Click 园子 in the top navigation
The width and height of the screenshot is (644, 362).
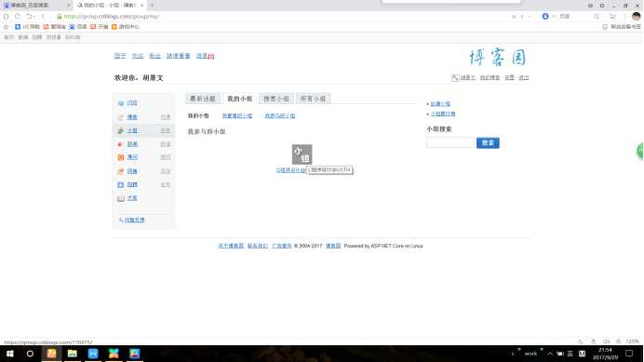click(120, 56)
